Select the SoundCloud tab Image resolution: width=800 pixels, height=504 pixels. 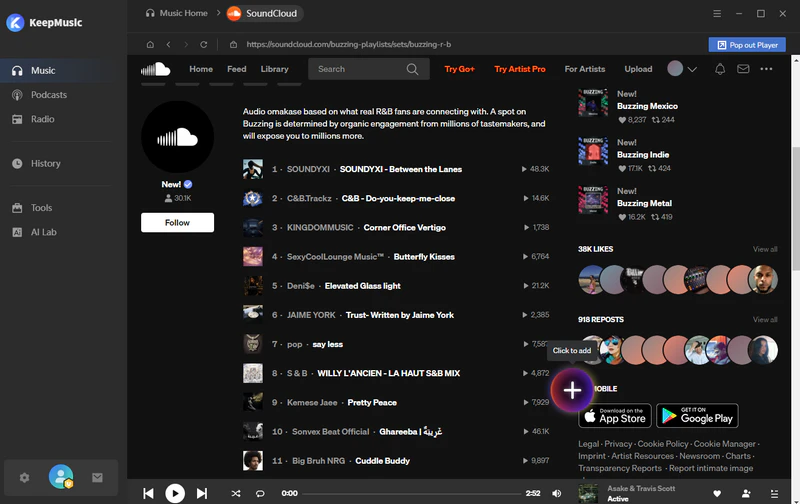(x=264, y=13)
